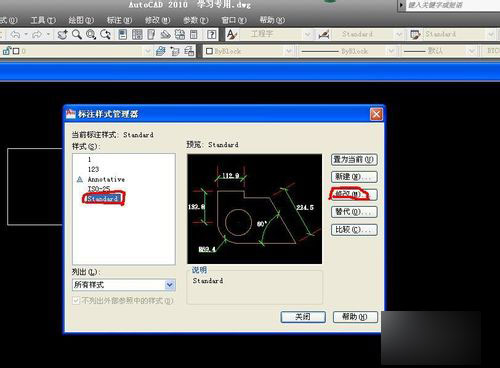Click the Zoom Previous icon
500x368 pixels.
tap(105, 34)
